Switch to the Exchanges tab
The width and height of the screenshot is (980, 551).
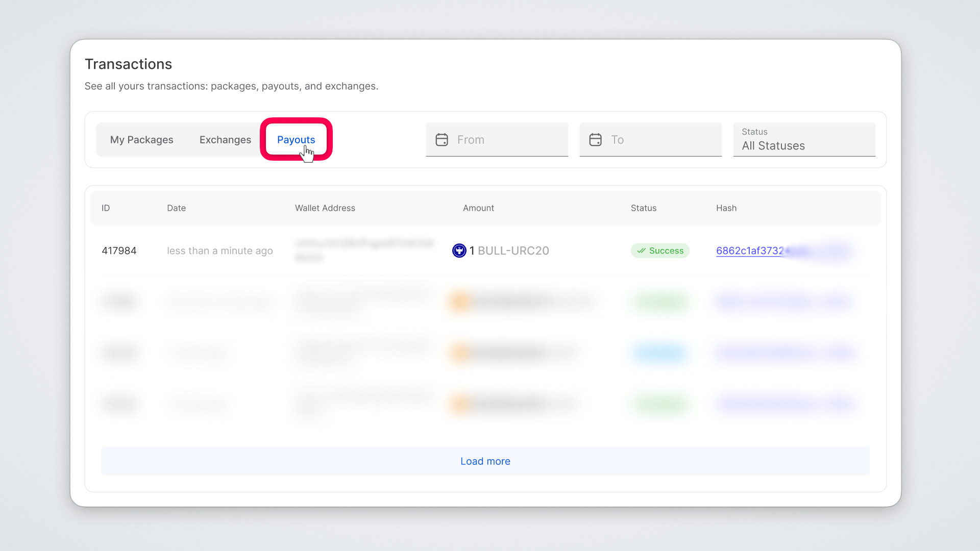[x=225, y=140]
